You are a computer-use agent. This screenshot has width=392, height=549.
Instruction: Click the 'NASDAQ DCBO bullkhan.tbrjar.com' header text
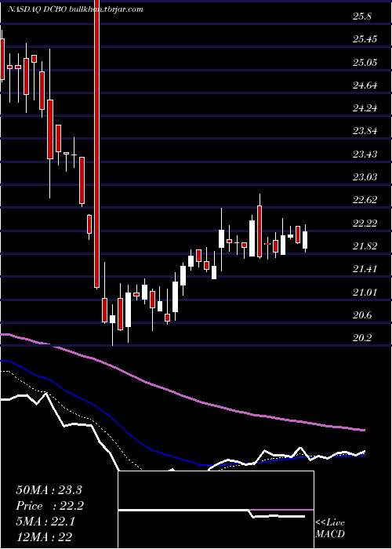point(75,9)
